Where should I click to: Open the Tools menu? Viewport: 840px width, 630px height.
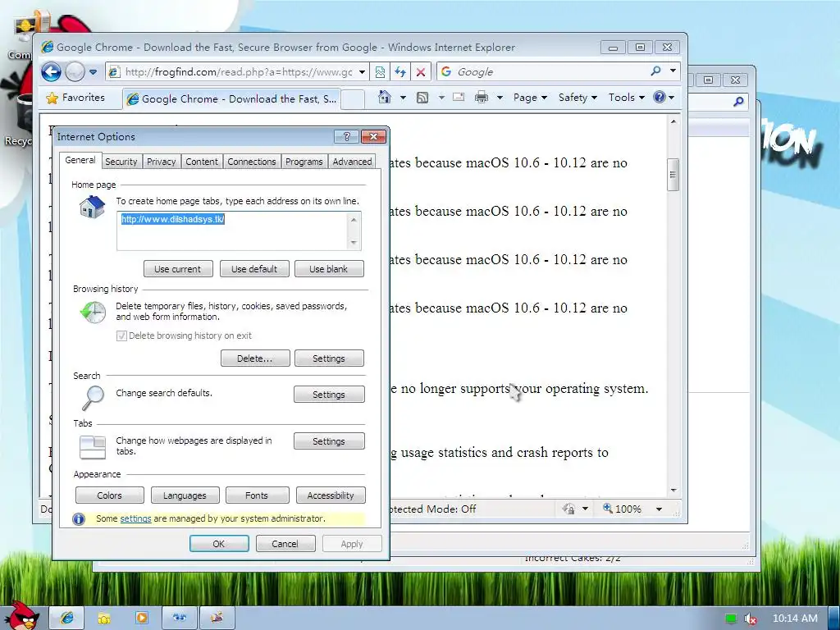coord(626,98)
